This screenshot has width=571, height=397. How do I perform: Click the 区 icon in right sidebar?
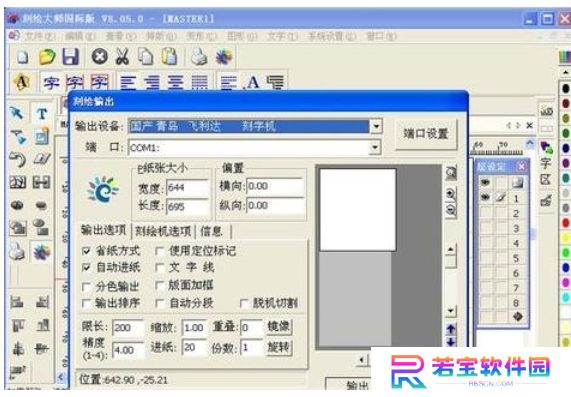click(x=546, y=179)
